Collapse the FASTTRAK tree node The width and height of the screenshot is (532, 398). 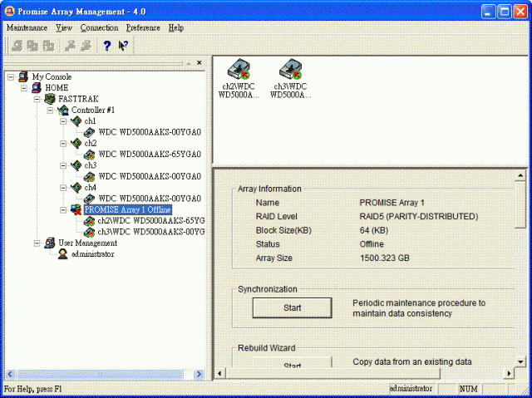pyautogui.click(x=37, y=100)
